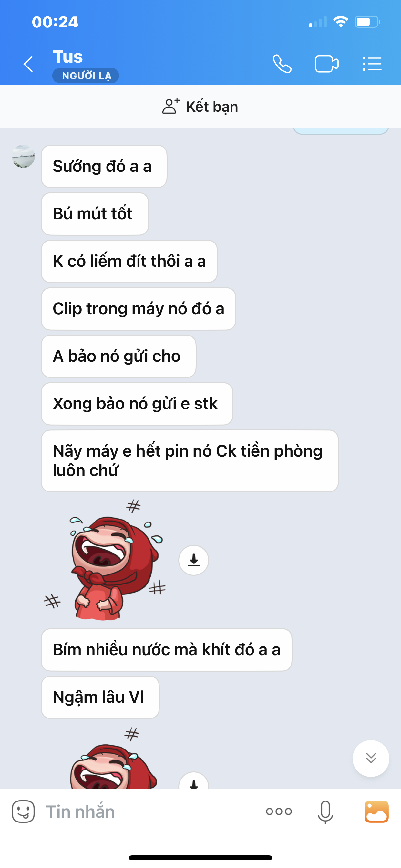Start a voice call with Tus

[x=282, y=64]
